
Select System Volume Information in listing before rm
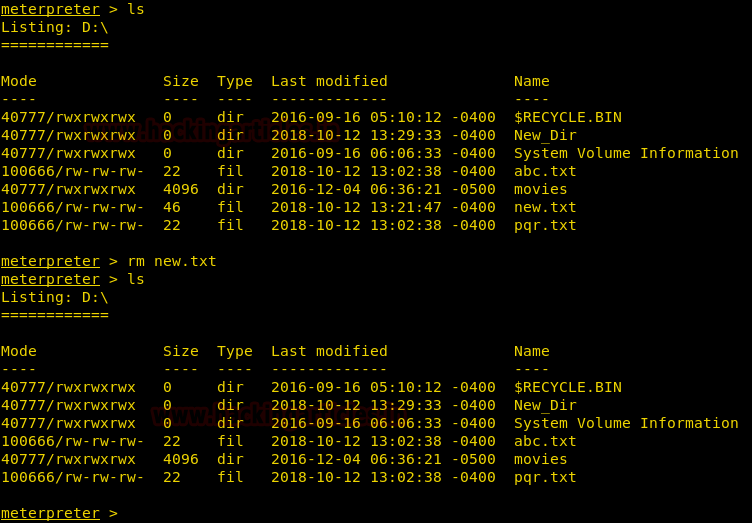click(x=626, y=153)
